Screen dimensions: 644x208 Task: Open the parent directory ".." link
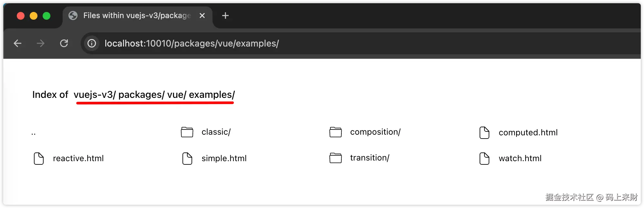click(x=34, y=133)
